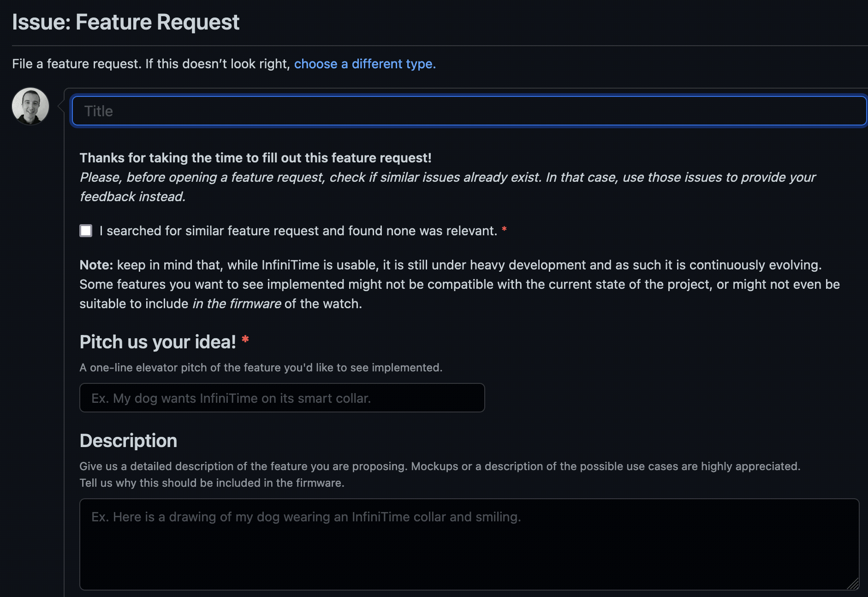Click the 'Issue: Feature Request' page heading
This screenshot has height=597, width=868.
click(125, 22)
